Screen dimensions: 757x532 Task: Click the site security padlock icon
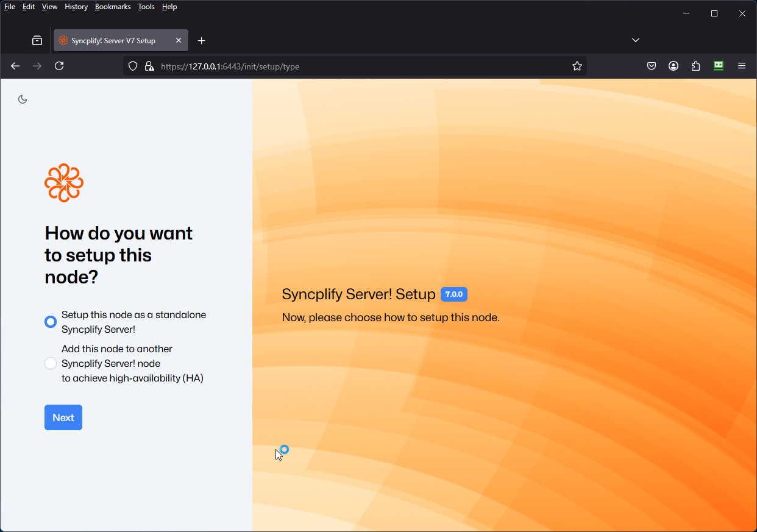[x=149, y=66]
